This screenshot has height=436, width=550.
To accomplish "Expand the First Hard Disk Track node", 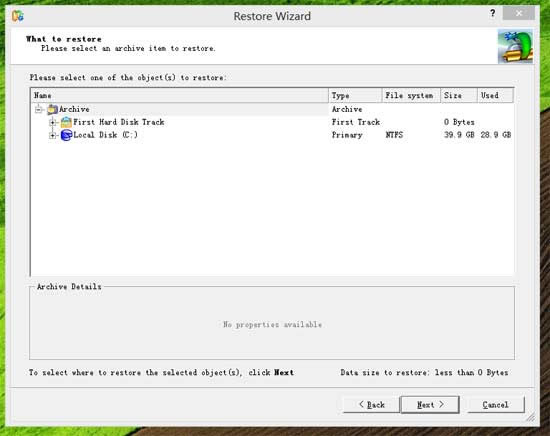I will 53,122.
